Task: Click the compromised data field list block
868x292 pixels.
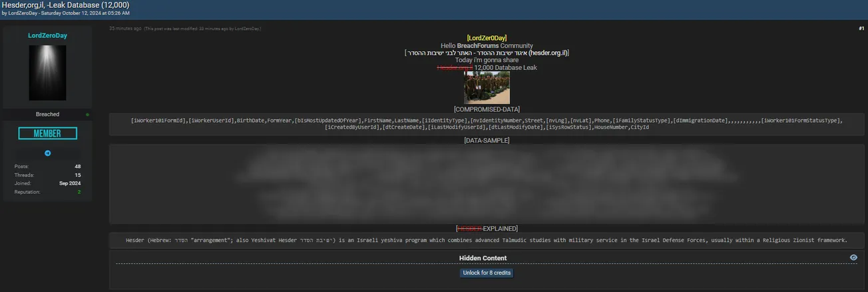Action: (x=487, y=123)
